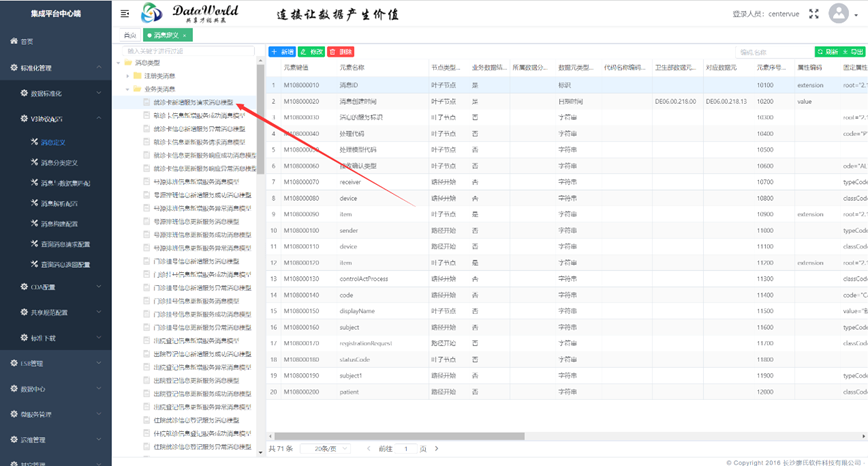Image resolution: width=868 pixels, height=466 pixels.
Task: Click the red 删除 button
Action: 340,51
